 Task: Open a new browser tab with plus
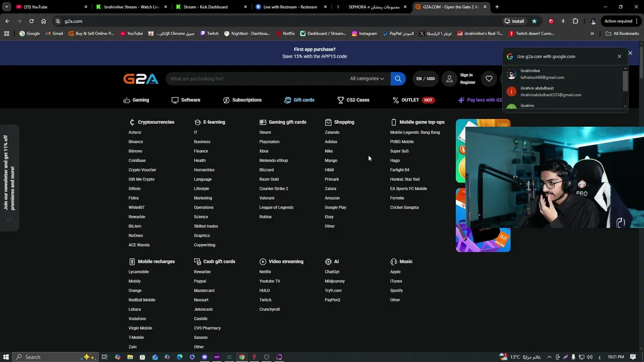tap(497, 7)
